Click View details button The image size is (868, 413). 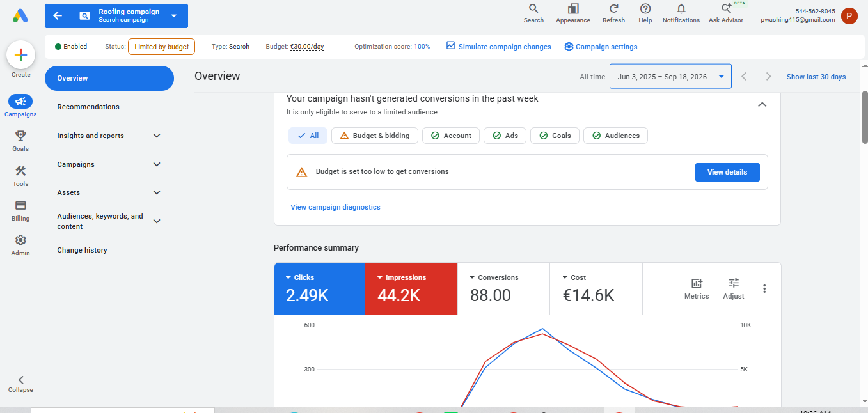click(x=727, y=172)
